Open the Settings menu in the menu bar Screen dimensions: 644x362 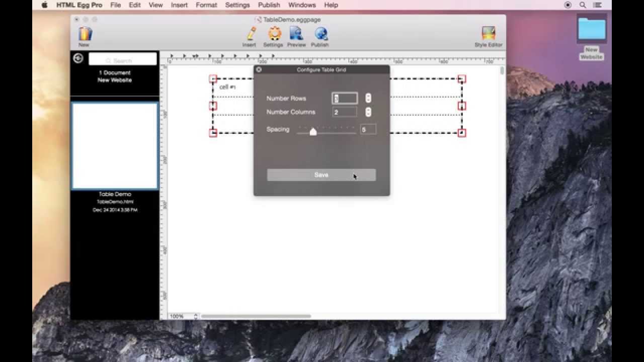[237, 5]
